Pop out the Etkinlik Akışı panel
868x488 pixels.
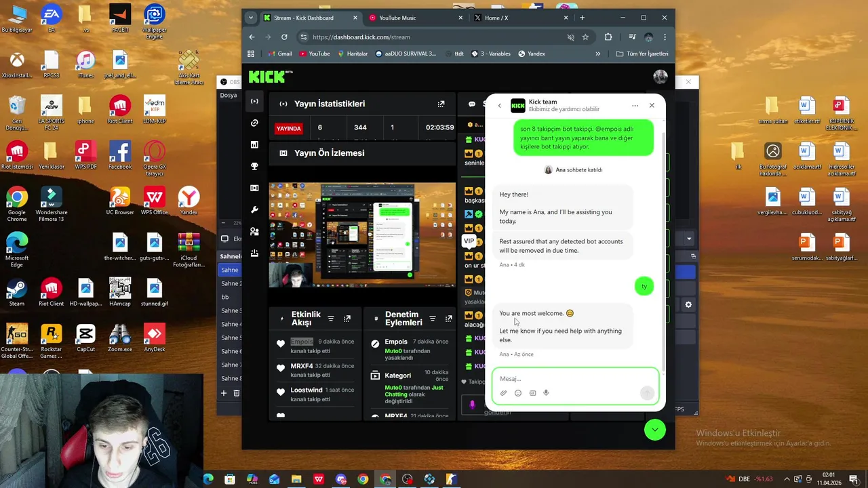(x=347, y=319)
